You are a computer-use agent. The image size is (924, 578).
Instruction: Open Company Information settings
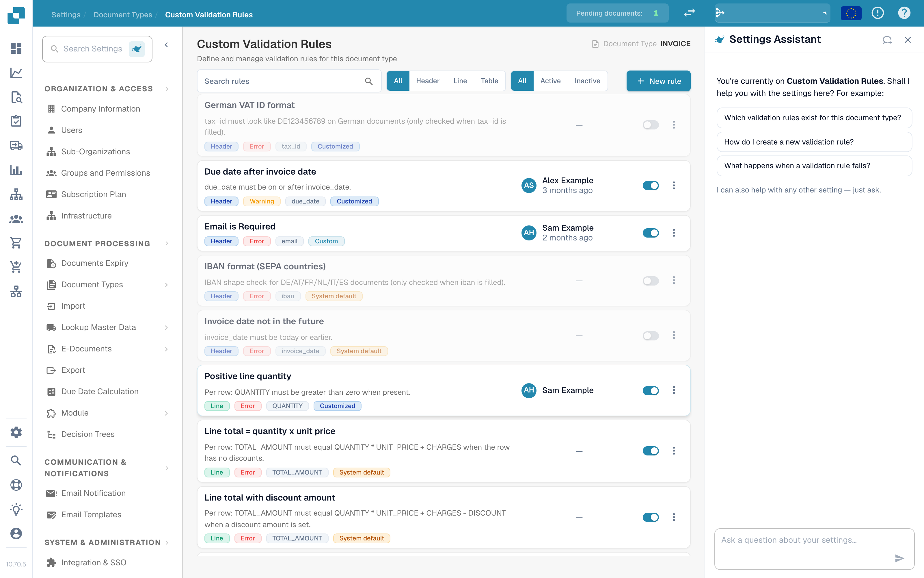click(x=100, y=109)
